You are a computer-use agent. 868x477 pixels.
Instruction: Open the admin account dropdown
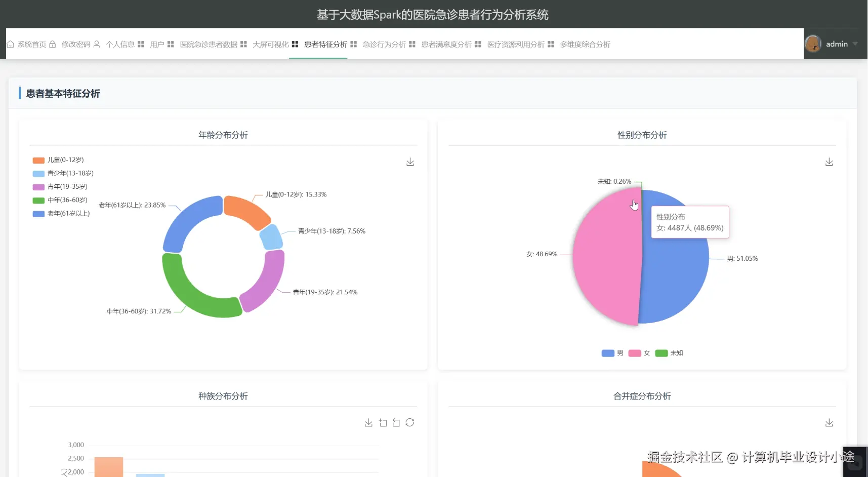pyautogui.click(x=856, y=44)
